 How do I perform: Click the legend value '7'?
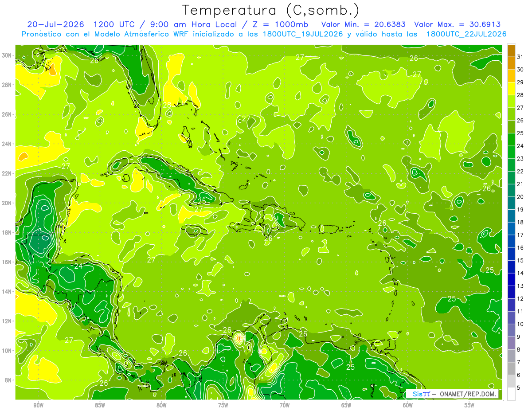click(519, 362)
